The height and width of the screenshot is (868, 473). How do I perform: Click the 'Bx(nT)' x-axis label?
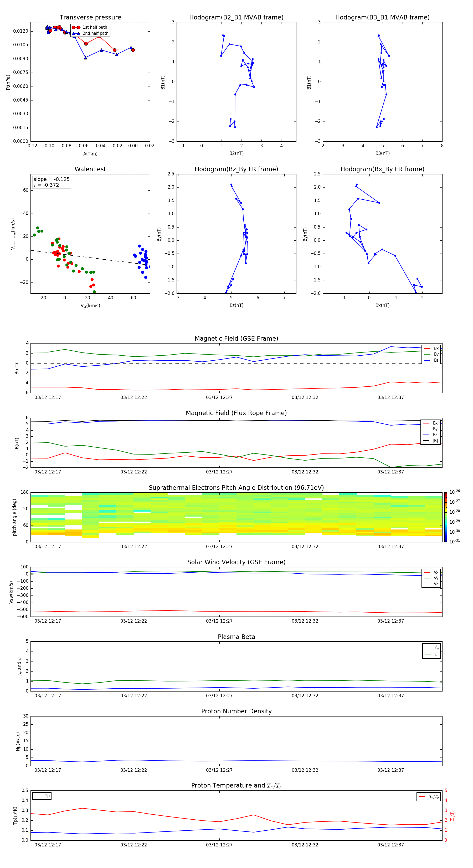(382, 305)
